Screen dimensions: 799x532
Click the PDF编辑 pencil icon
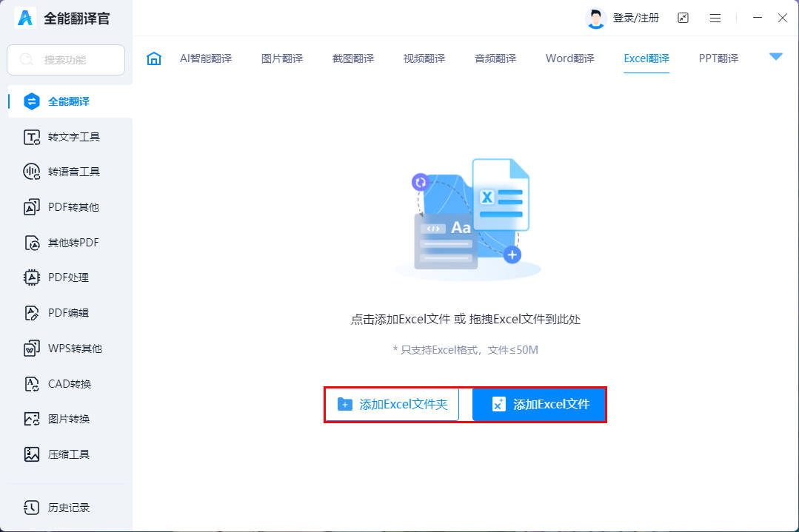click(32, 312)
